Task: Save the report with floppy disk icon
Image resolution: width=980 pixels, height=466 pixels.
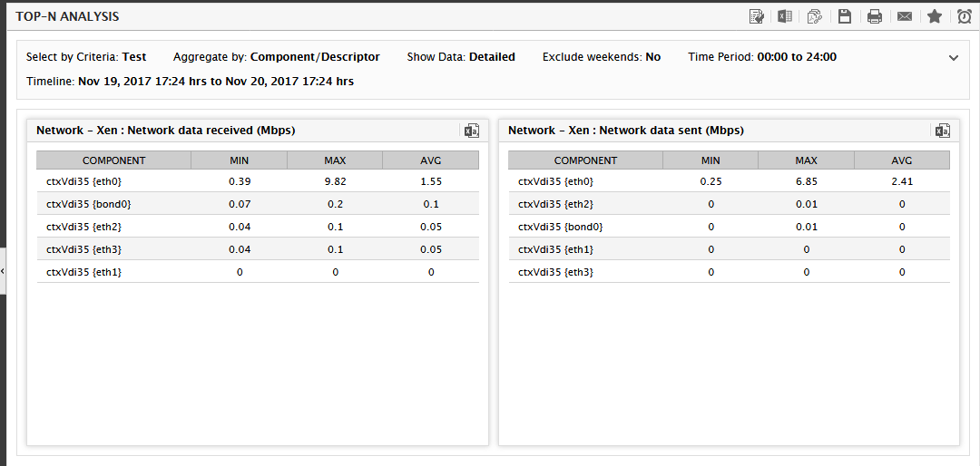Action: pos(845,17)
